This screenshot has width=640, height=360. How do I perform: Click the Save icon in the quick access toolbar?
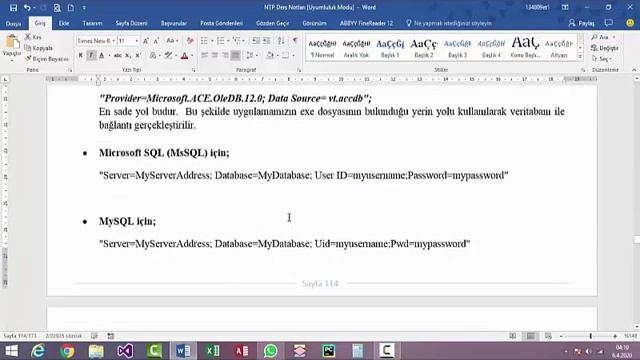13,8
